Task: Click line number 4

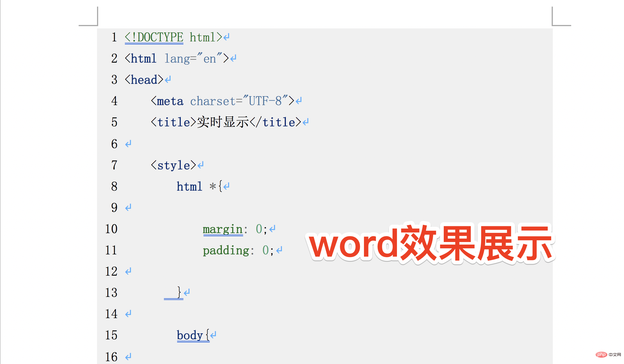Action: tap(114, 101)
